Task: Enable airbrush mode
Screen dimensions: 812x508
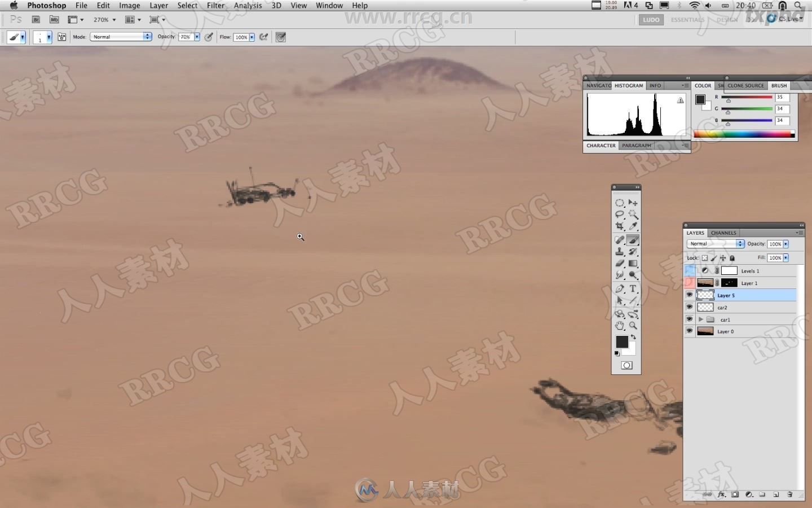Action: pyautogui.click(x=263, y=37)
